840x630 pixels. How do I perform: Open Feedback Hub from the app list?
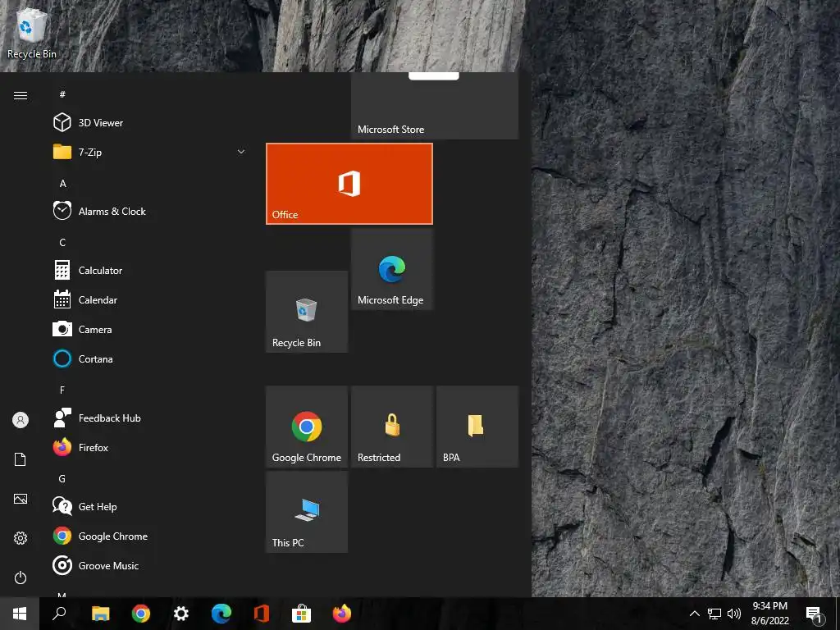[151, 418]
